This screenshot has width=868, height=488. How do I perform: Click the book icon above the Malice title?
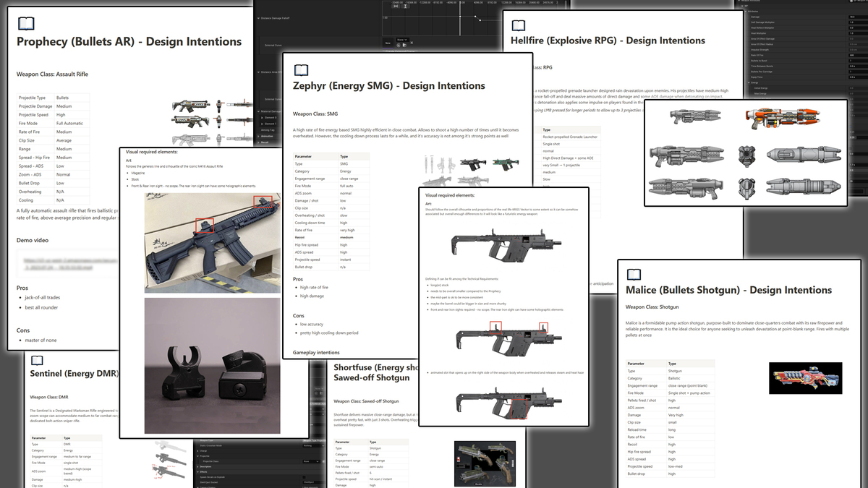coord(634,274)
